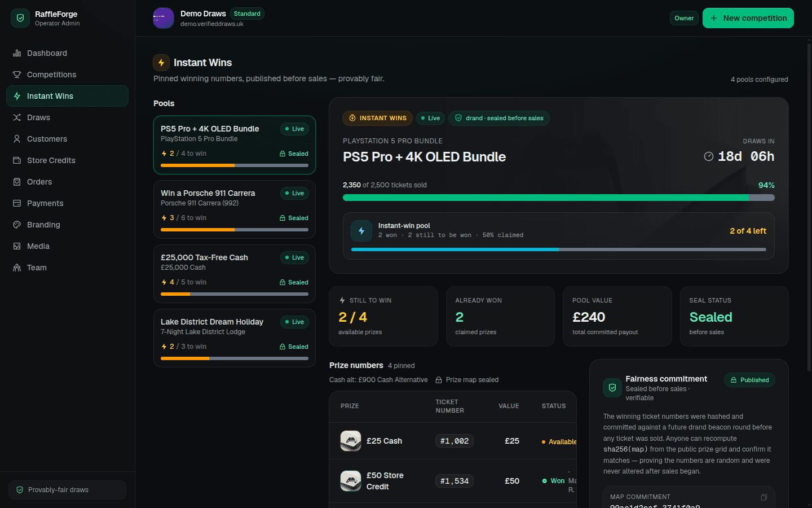Select the £25,000 Tax-Free Cash pool
This screenshot has width=812, height=508.
[x=235, y=274]
